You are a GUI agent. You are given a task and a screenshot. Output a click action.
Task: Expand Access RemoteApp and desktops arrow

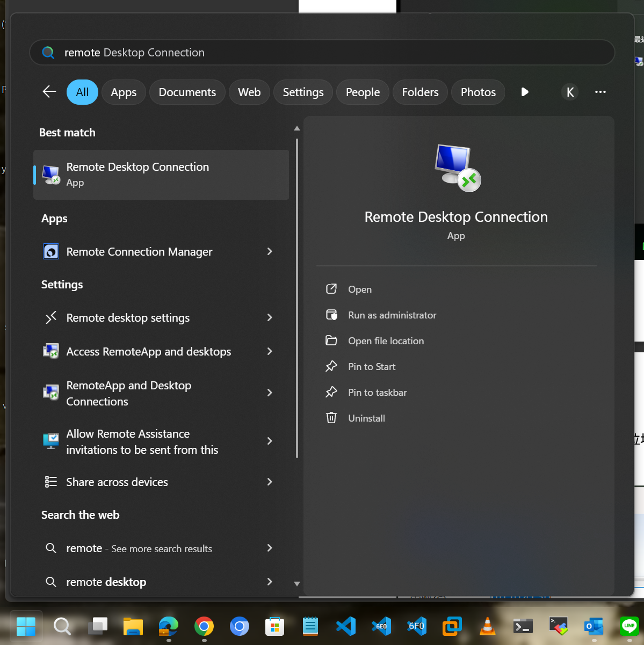270,352
